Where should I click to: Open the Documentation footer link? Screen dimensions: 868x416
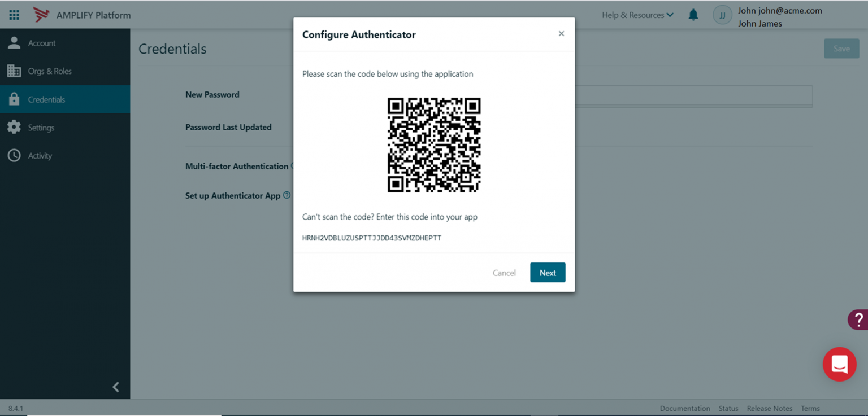click(685, 408)
